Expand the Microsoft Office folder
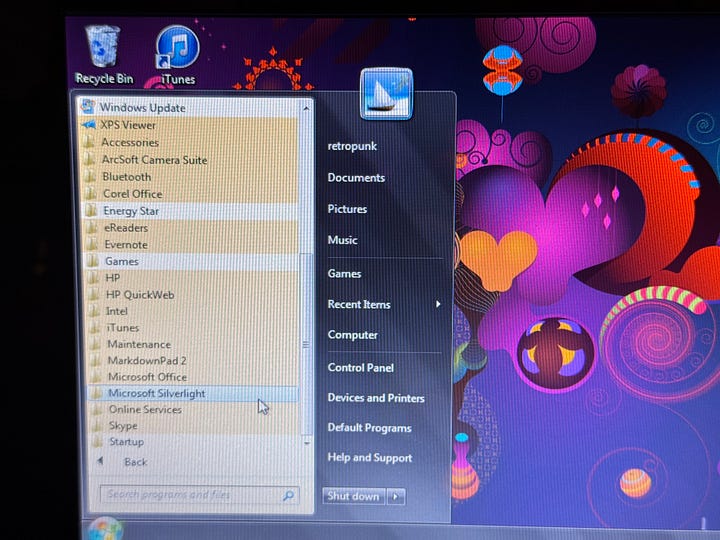Image resolution: width=720 pixels, height=540 pixels. coord(195,377)
